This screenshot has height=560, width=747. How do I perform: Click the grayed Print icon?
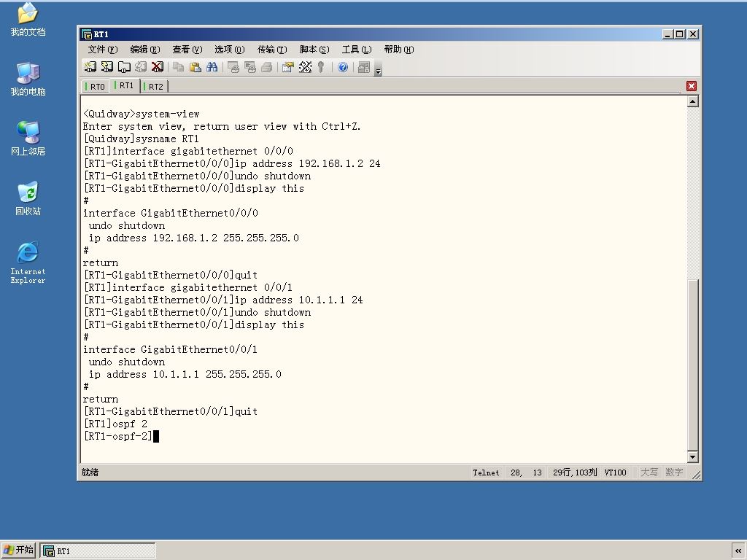pyautogui.click(x=267, y=67)
